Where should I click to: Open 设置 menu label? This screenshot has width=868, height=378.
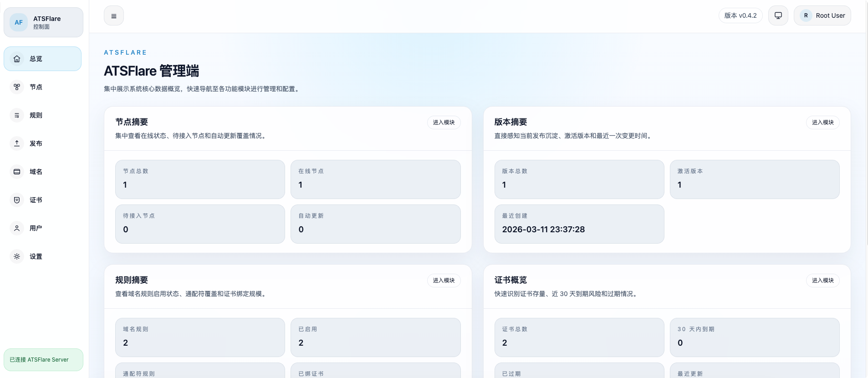36,256
